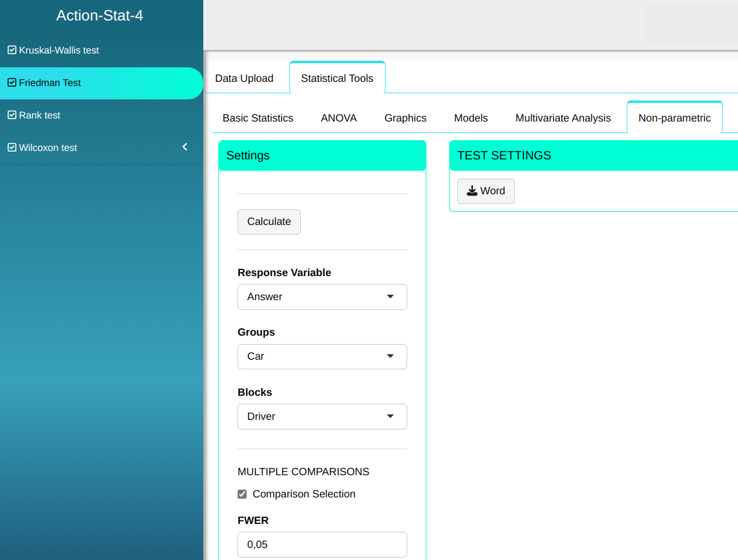Click the Action-Stat-4 title link
738x560 pixels.
click(x=100, y=16)
